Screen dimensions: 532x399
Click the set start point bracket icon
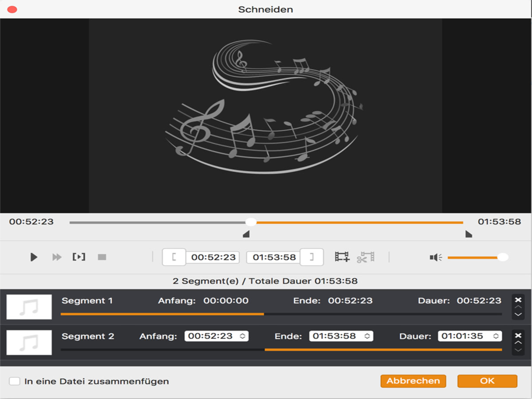click(173, 257)
